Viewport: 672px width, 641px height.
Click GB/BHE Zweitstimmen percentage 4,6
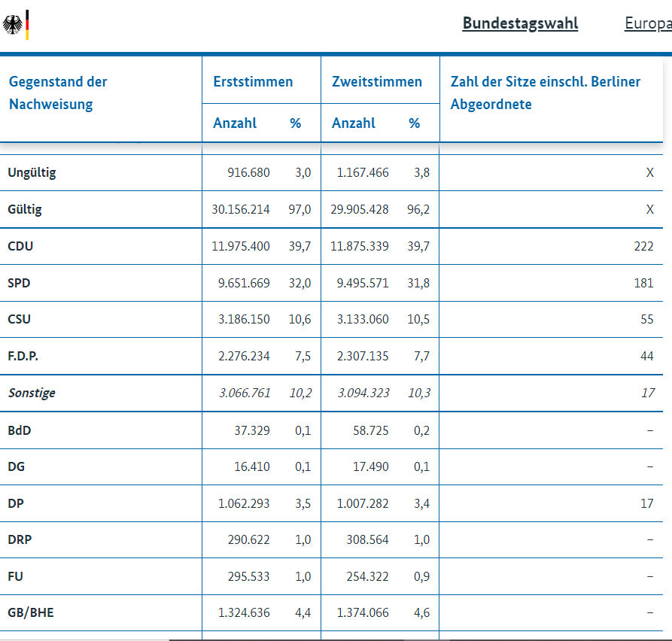point(421,612)
